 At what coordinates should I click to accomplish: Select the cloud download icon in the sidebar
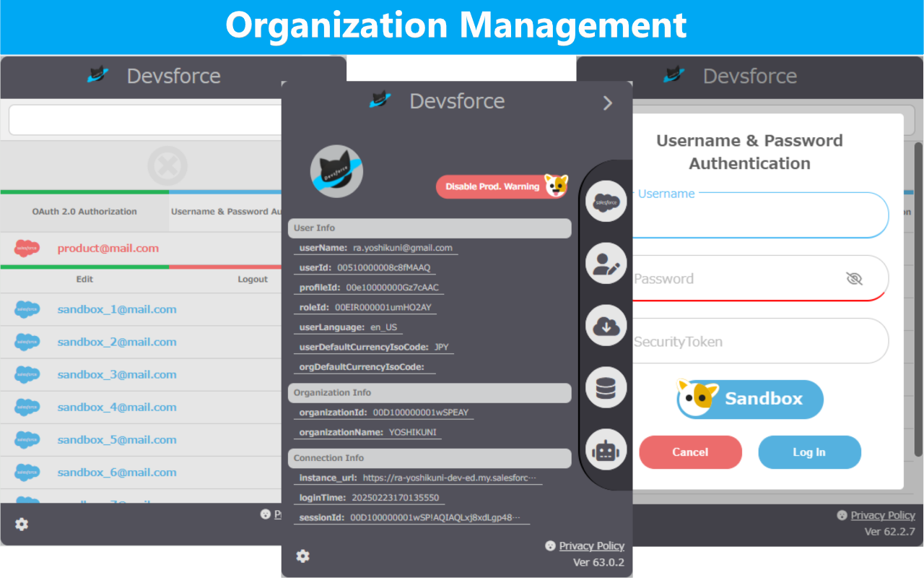tap(605, 325)
